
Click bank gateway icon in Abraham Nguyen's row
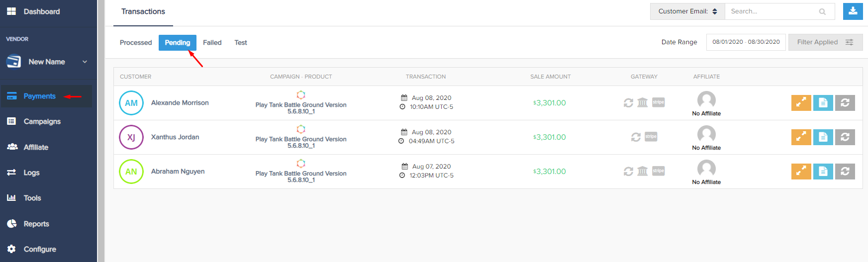[x=643, y=171]
